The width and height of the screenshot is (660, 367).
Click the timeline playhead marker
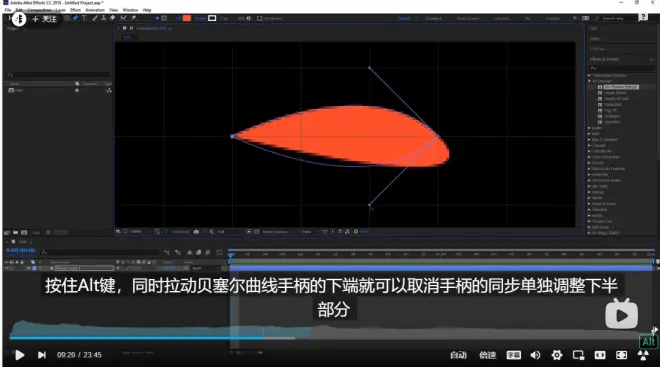[231, 255]
